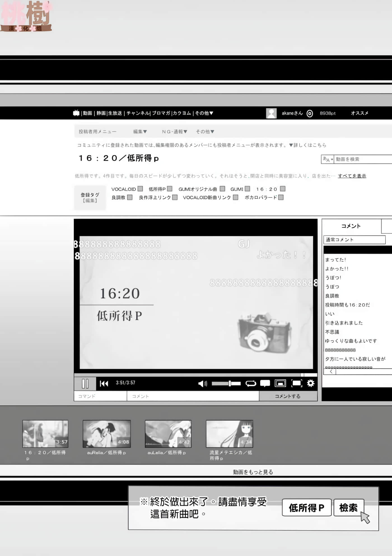Expand the 編集 dropdown menu
The image size is (392, 556).
click(x=140, y=132)
